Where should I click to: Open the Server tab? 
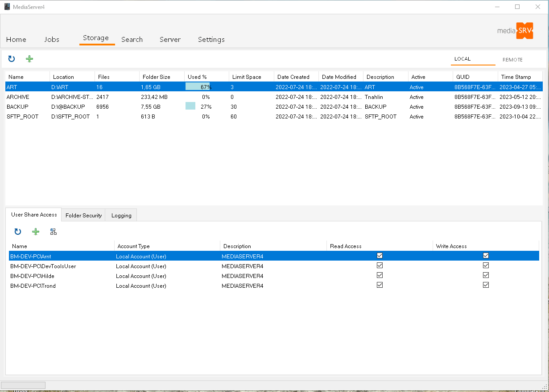tap(170, 39)
